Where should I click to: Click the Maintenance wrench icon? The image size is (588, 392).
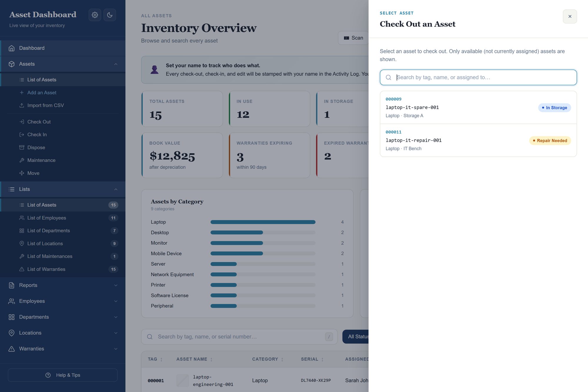tap(22, 160)
